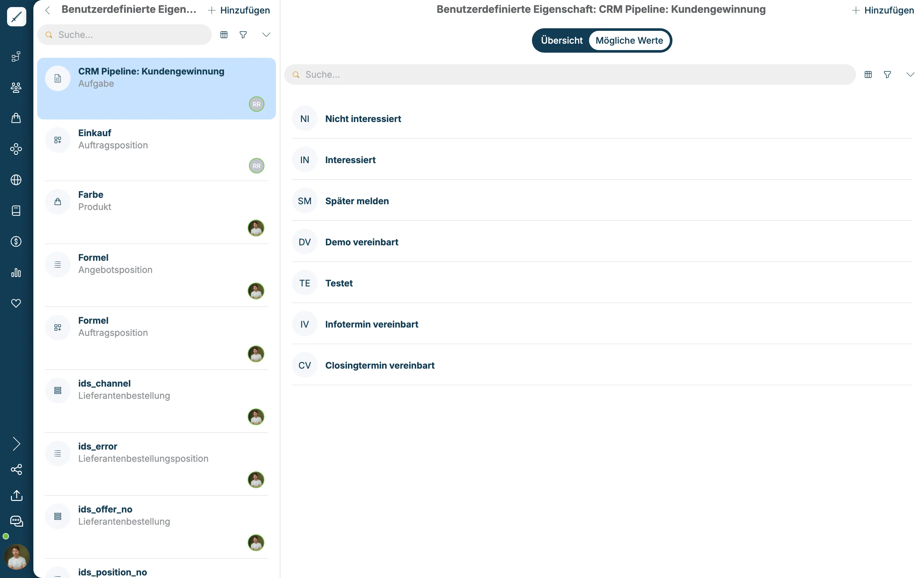The width and height of the screenshot is (924, 578).
Task: Open the contacts group sidebar icon
Action: tap(16, 88)
